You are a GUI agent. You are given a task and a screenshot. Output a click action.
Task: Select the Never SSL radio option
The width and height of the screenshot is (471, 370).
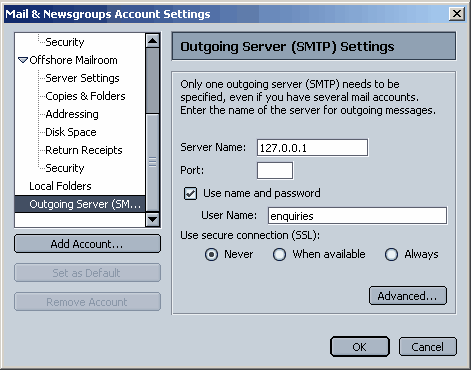211,254
